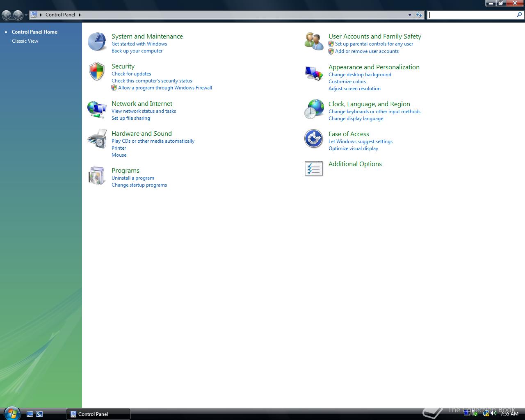Click Adjust screen resolution
The image size is (525, 420).
(x=354, y=89)
